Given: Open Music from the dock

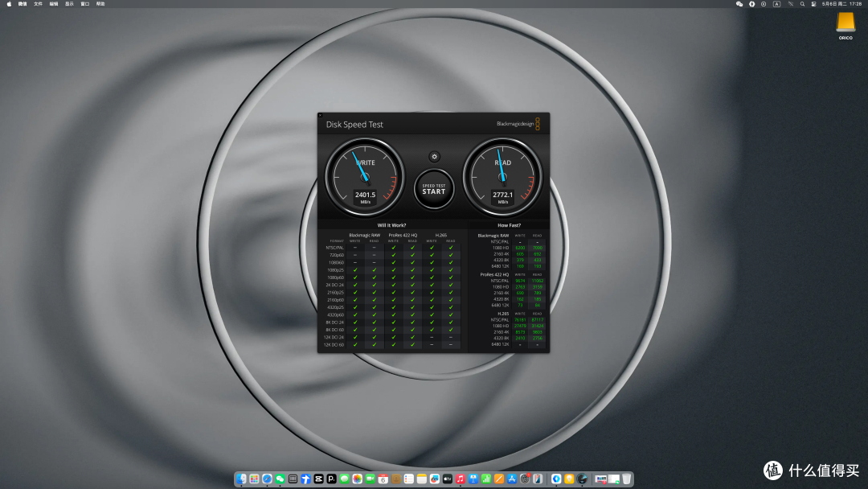Looking at the screenshot, I should 460,479.
